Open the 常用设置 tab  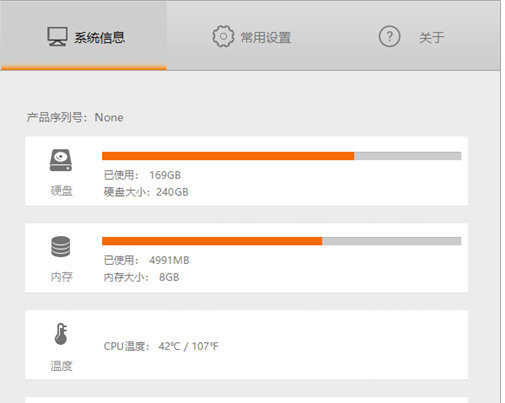(266, 37)
